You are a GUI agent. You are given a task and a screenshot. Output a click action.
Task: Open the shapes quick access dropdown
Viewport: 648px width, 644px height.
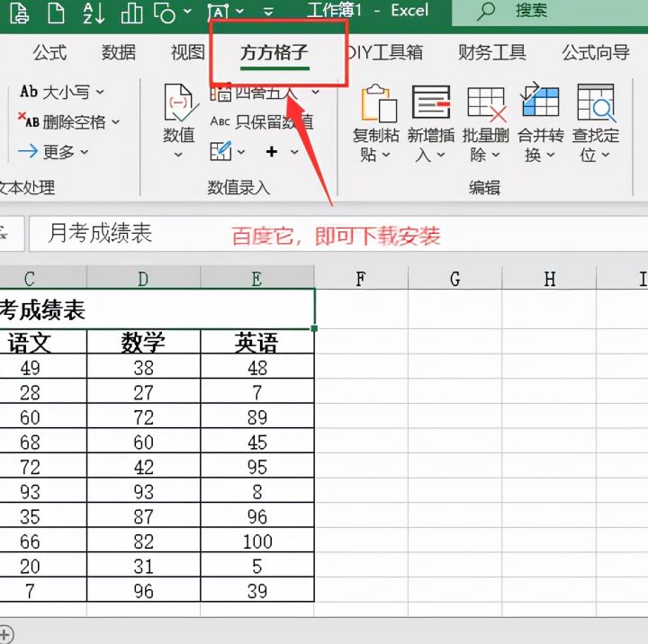coord(187,11)
